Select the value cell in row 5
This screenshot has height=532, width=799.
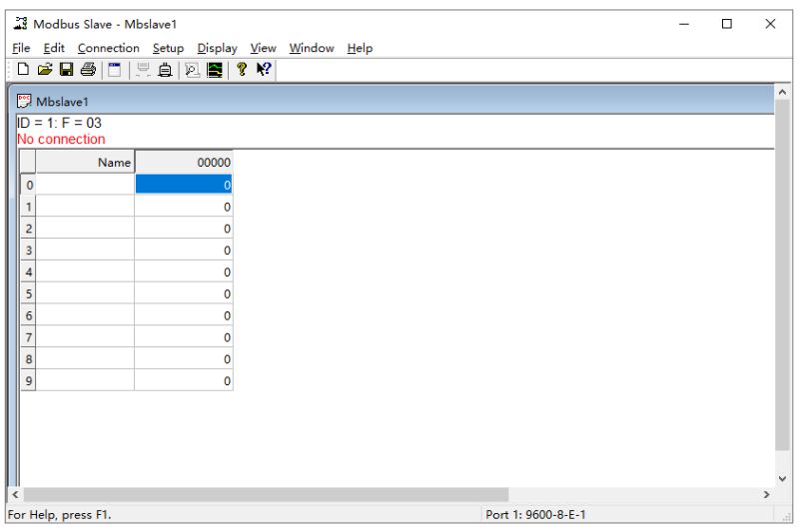184,293
